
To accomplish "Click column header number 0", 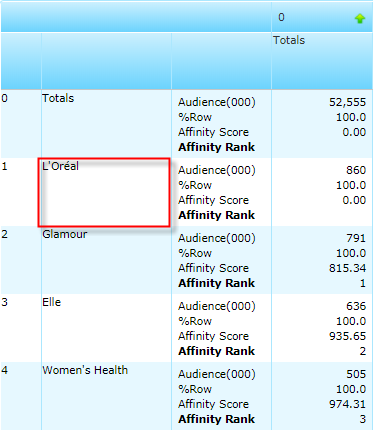I will tap(281, 17).
